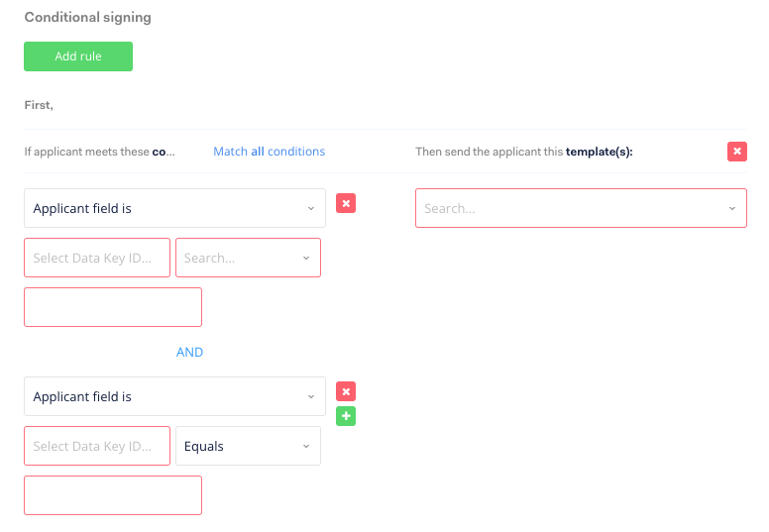Viewport: 769px width, 532px height.
Task: Click second condition empty value field
Action: click(113, 495)
